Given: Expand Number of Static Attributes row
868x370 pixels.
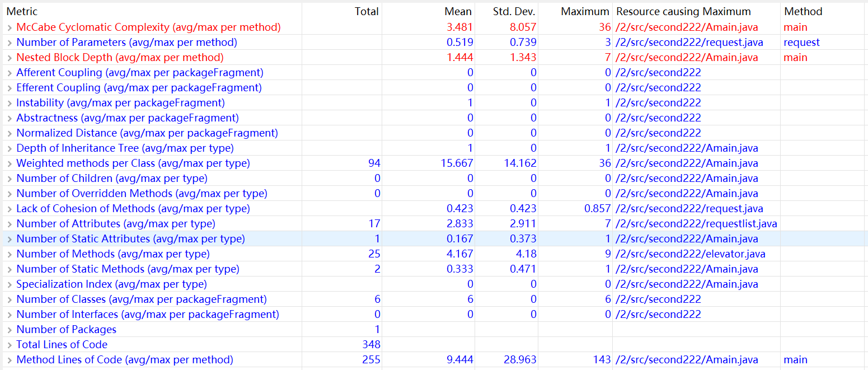Looking at the screenshot, I should 10,239.
